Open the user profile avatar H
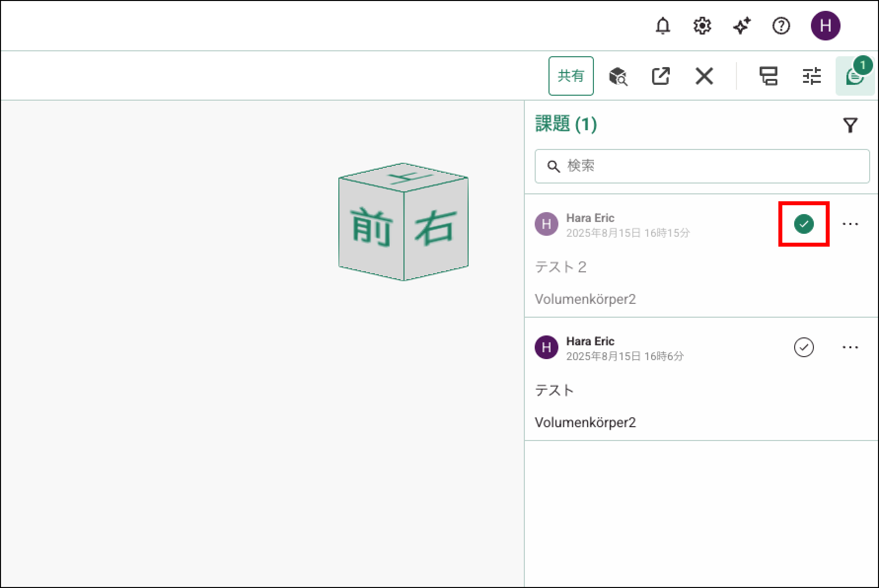 tap(825, 26)
